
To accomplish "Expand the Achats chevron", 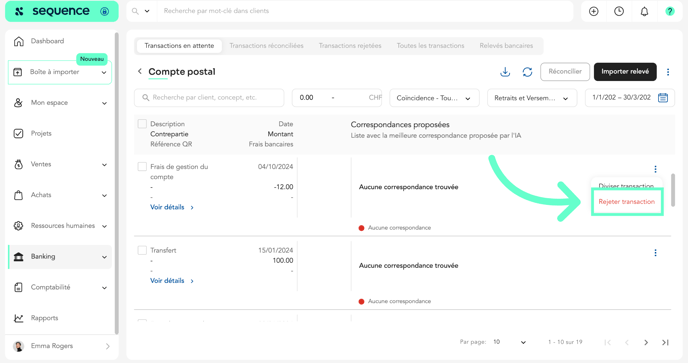I will [104, 195].
